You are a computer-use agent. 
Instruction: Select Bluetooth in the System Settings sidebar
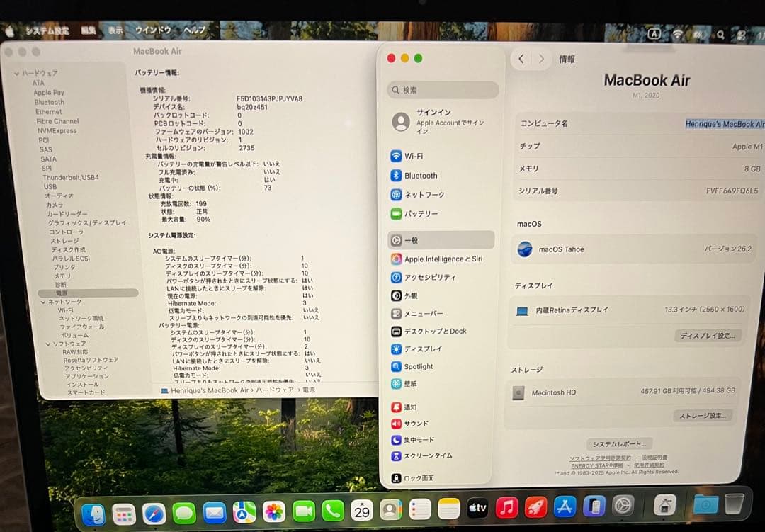[x=416, y=175]
